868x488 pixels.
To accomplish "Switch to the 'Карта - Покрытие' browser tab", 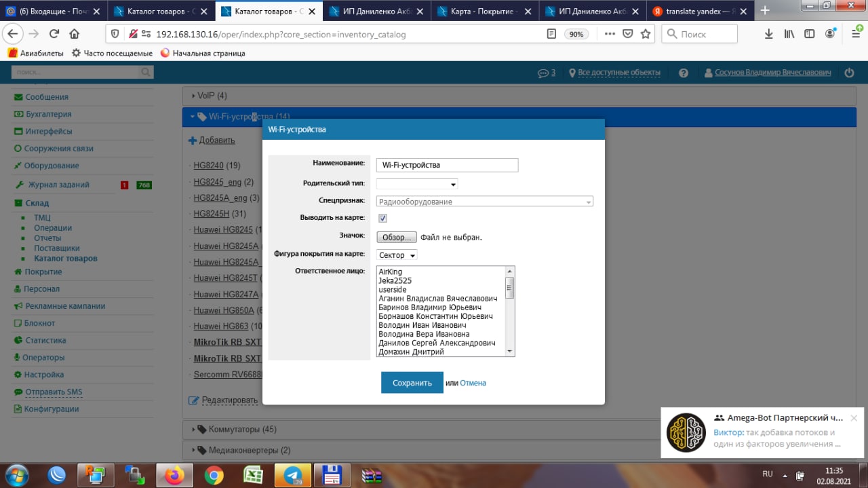I will point(485,11).
